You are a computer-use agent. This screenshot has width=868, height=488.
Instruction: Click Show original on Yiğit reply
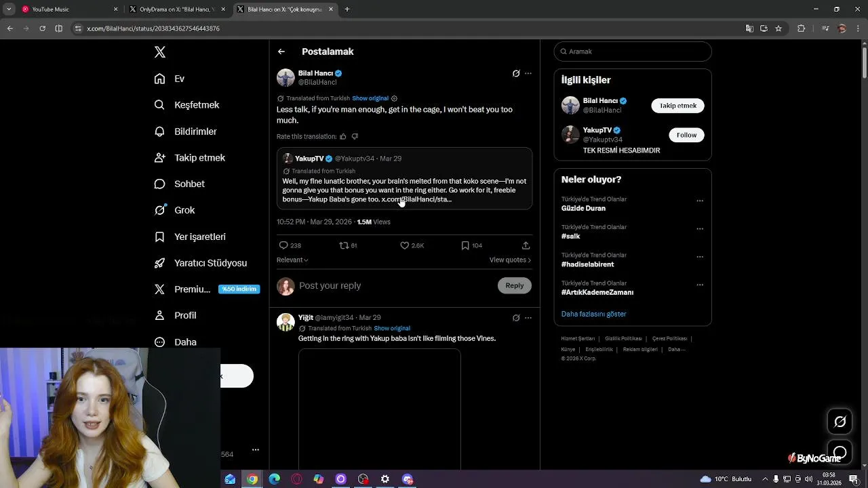[392, 328]
